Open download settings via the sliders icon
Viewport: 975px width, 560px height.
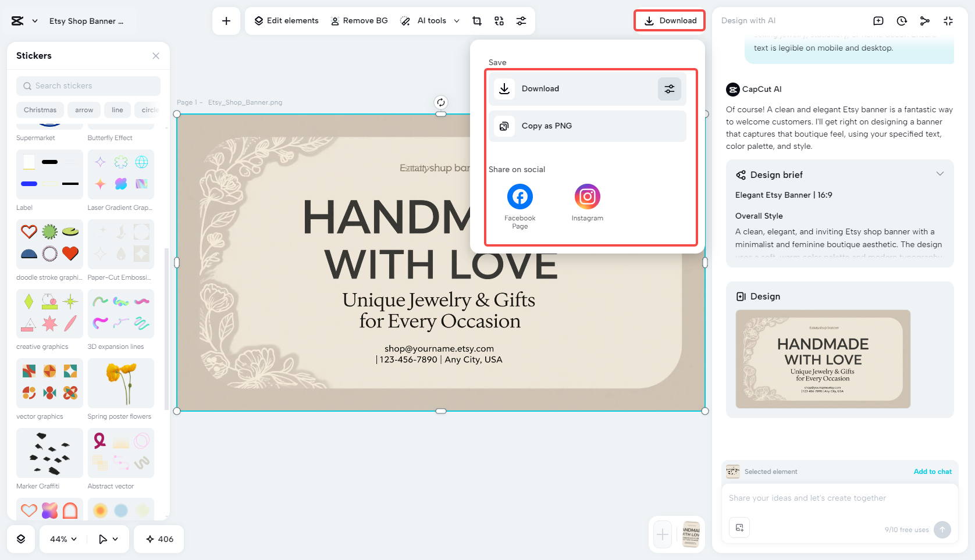pos(669,88)
